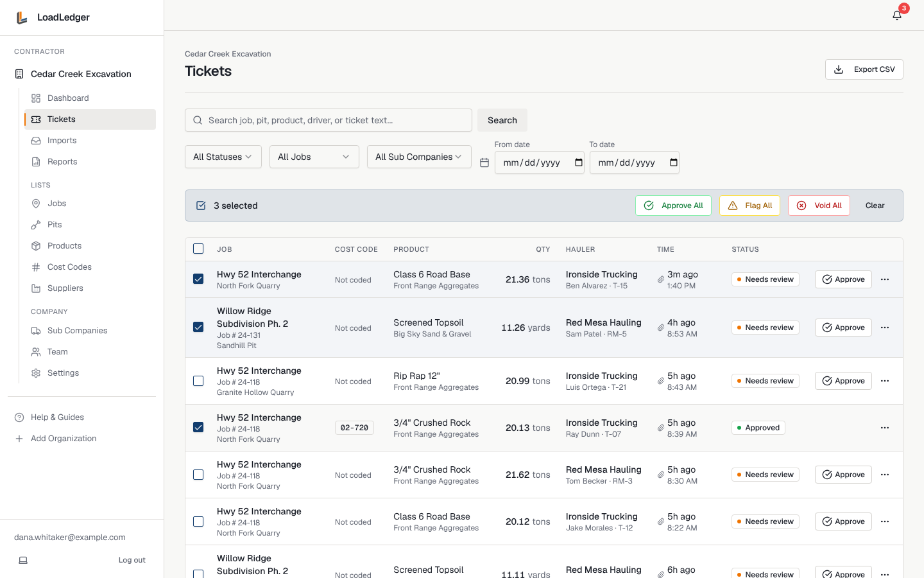Click the device icon beside Log out
This screenshot has width=924, height=578.
point(23,560)
